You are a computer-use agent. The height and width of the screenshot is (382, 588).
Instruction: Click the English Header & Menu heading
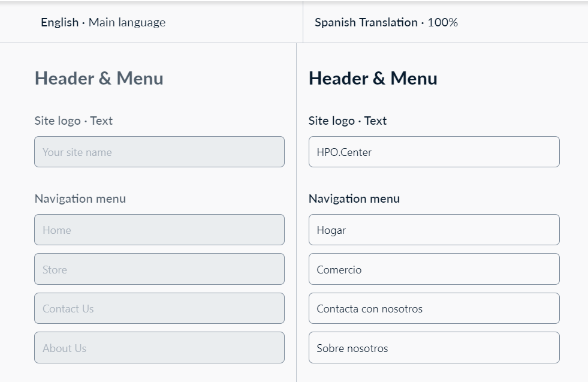[x=99, y=79]
